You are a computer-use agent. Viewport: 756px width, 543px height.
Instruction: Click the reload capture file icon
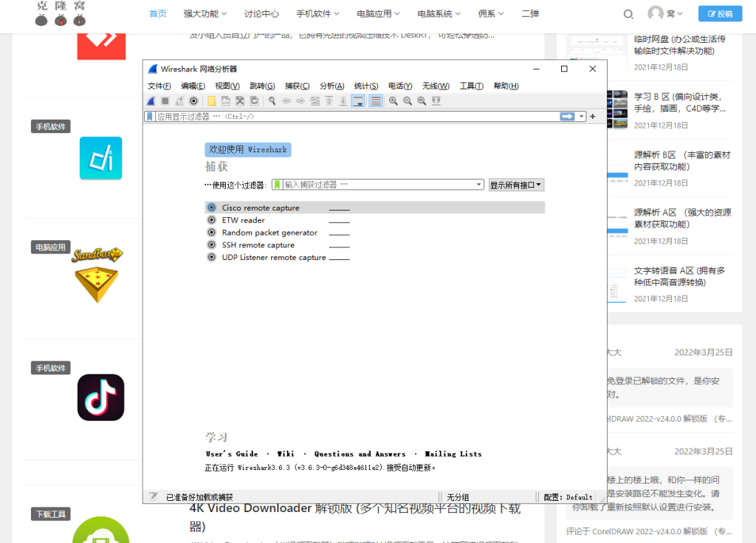[254, 101]
